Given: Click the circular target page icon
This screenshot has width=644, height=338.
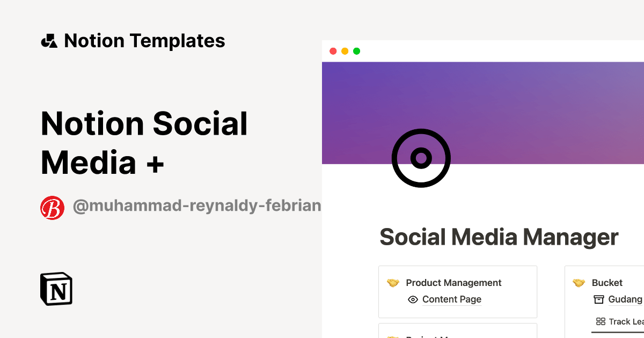Looking at the screenshot, I should click(421, 158).
